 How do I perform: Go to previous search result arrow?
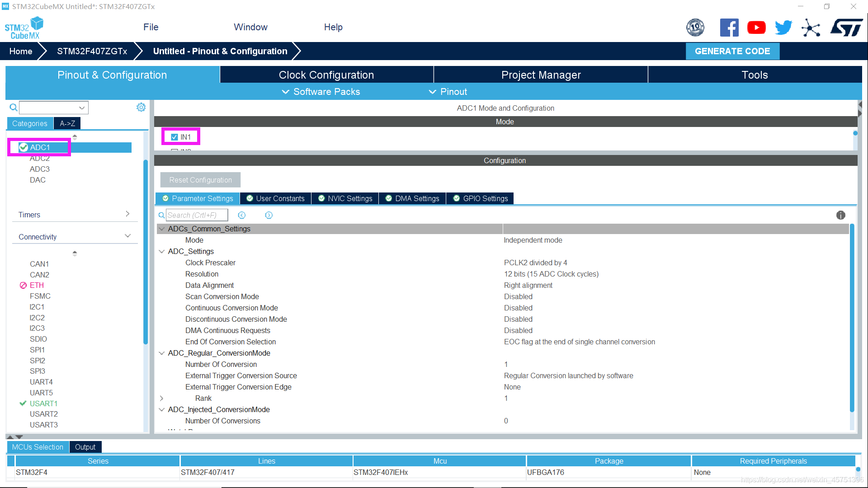coord(242,215)
